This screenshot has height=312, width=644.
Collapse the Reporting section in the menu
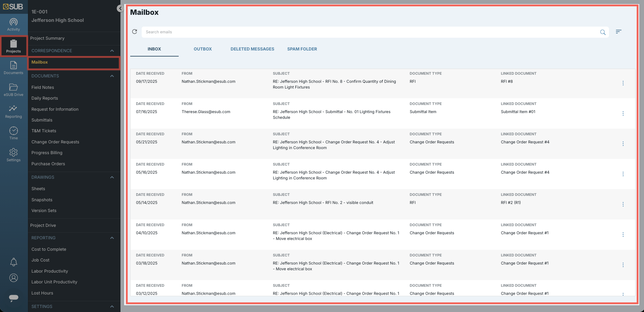(x=112, y=238)
